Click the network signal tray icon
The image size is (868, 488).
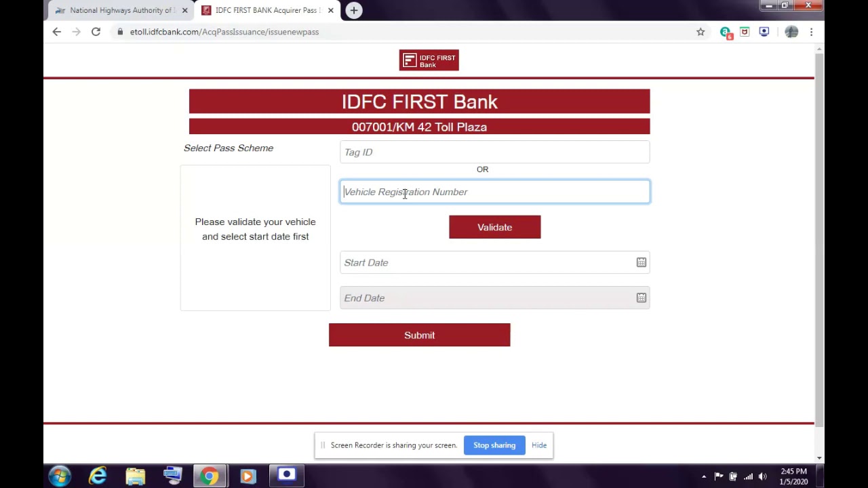click(748, 476)
